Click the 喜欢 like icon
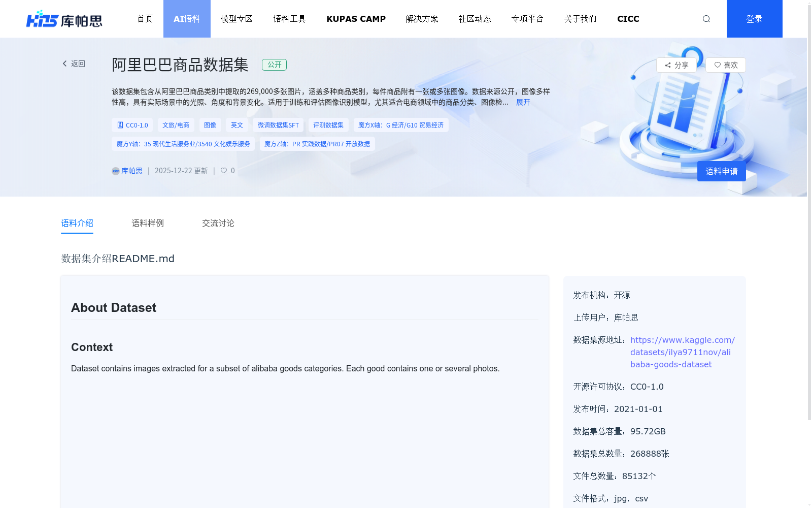 coord(717,65)
